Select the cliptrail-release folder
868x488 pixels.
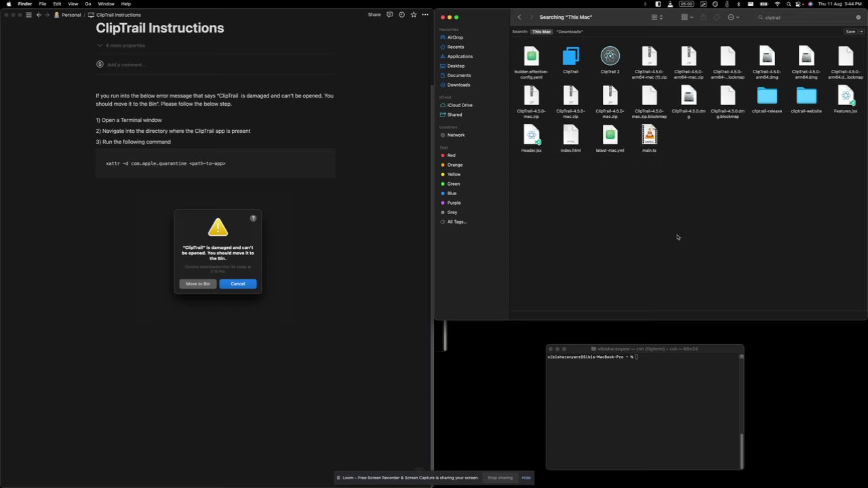click(x=767, y=100)
